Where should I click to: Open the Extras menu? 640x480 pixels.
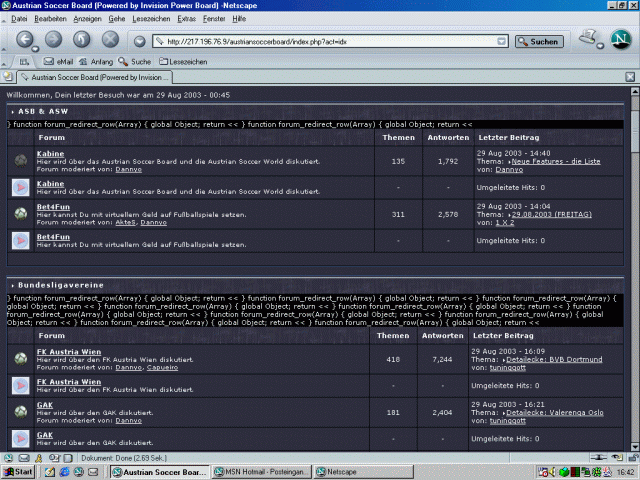(x=187, y=19)
